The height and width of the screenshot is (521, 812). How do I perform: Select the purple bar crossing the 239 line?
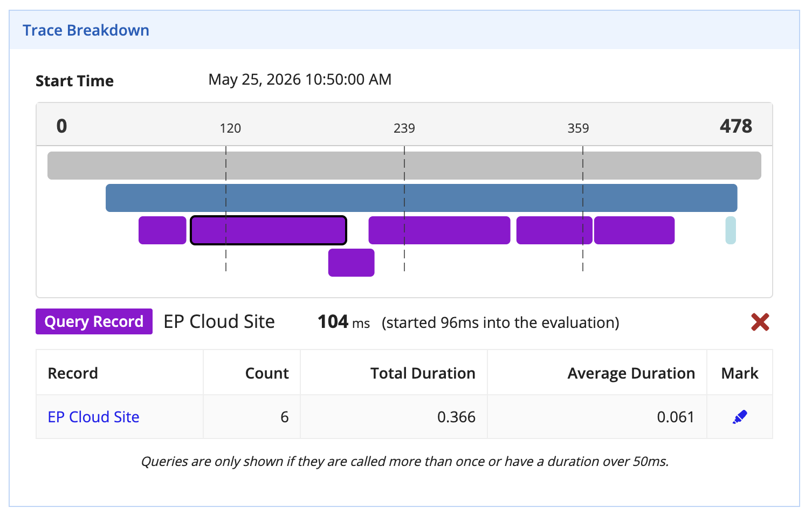439,230
